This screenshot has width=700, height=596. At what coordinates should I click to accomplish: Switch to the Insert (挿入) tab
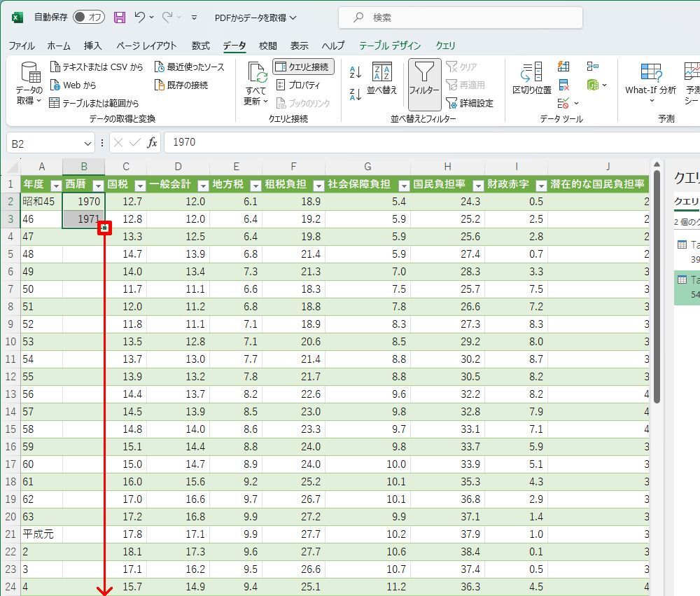pos(92,46)
